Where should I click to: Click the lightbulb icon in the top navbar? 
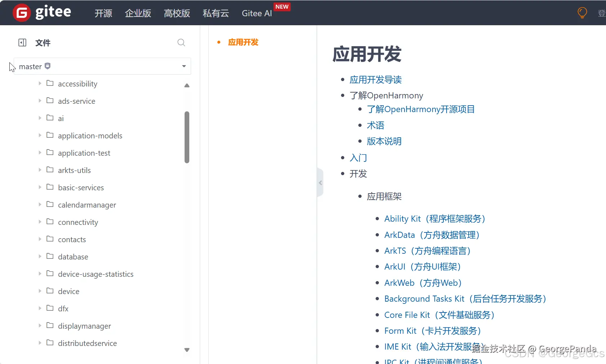coord(582,12)
